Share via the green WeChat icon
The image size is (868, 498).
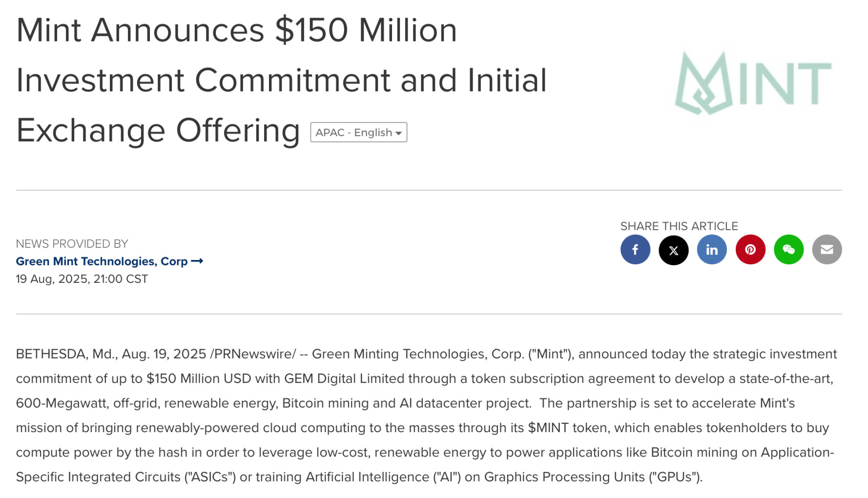click(x=788, y=250)
